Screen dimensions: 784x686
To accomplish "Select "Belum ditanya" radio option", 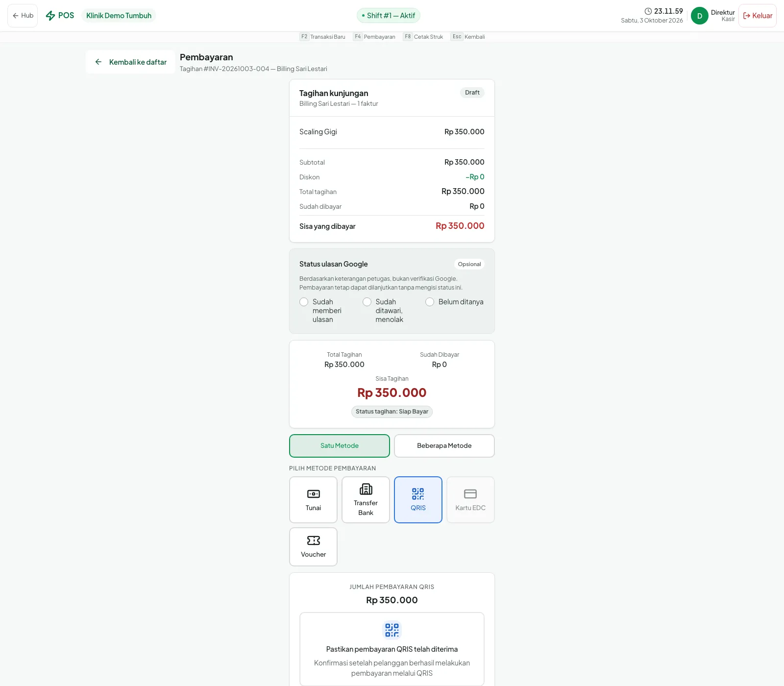I will pos(430,302).
